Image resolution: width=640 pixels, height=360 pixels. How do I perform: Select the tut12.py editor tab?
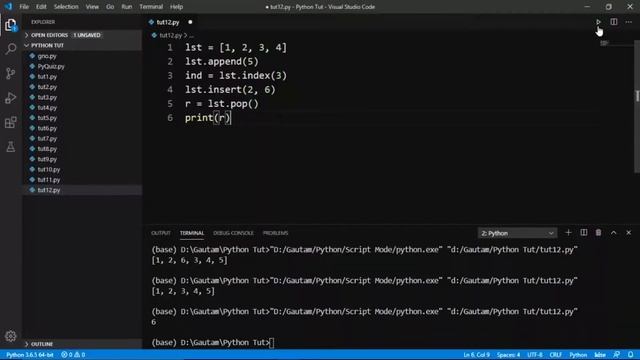click(171, 22)
